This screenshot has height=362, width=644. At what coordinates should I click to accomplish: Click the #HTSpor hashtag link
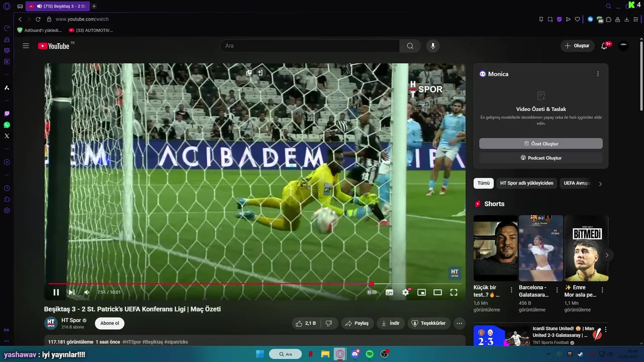132,342
